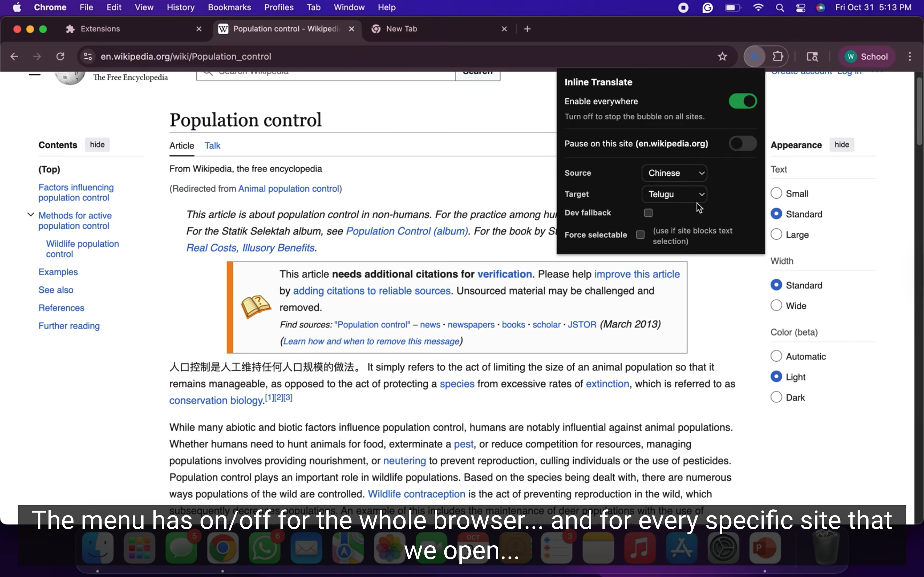Open the Target language dropdown

pyautogui.click(x=674, y=194)
